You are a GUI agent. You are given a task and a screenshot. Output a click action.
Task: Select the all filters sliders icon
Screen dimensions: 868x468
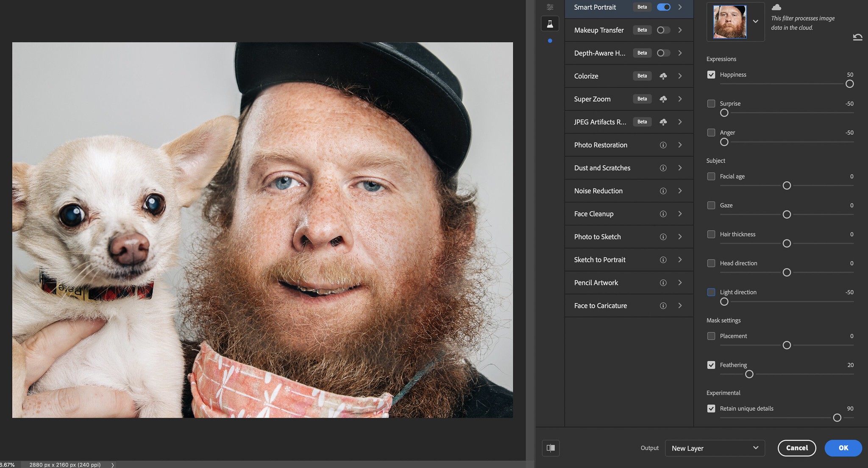(550, 7)
